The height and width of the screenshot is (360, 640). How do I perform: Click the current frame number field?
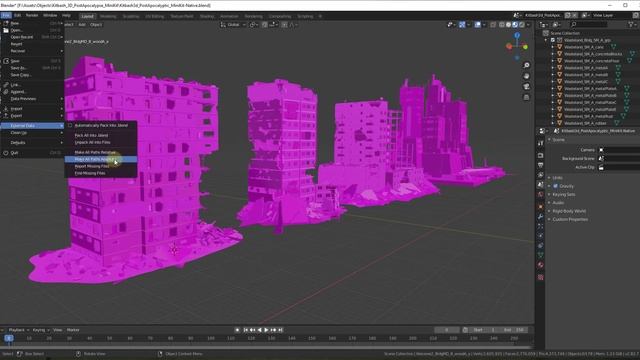pos(447,330)
